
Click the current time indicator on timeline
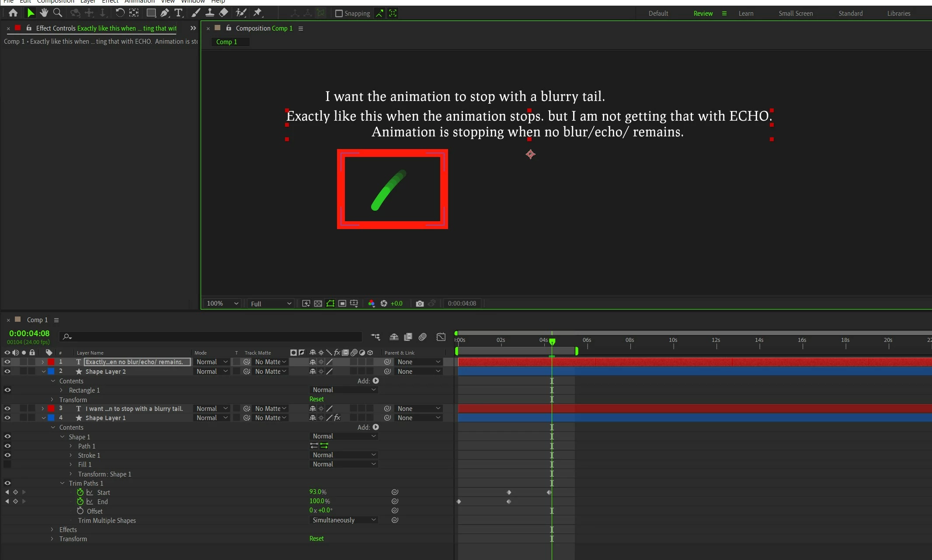click(x=552, y=342)
